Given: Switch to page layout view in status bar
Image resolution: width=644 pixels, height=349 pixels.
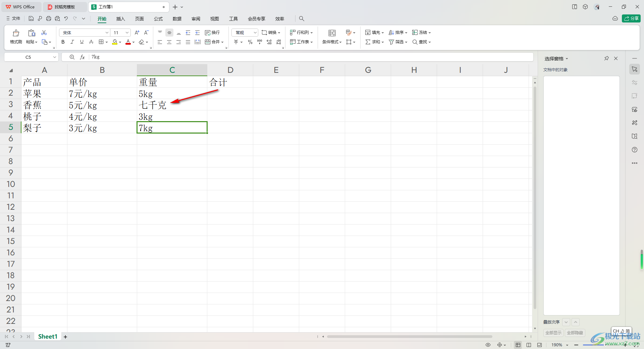Looking at the screenshot, I should [529, 345].
